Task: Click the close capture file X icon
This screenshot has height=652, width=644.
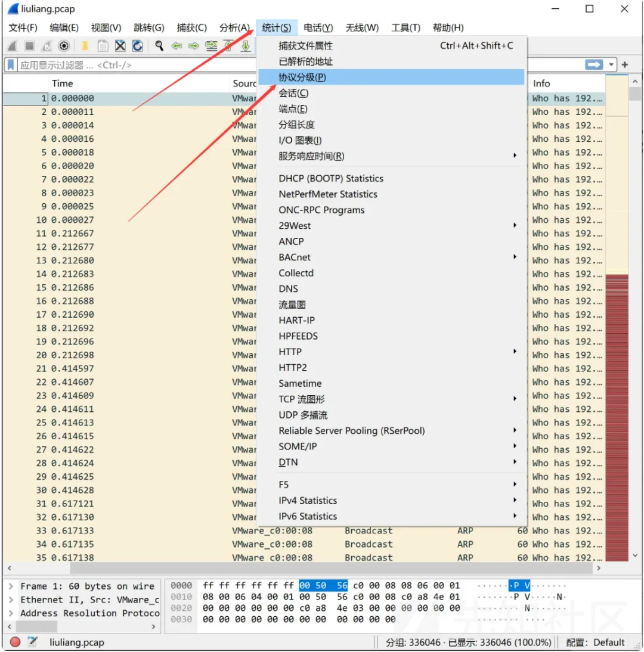Action: pos(120,46)
